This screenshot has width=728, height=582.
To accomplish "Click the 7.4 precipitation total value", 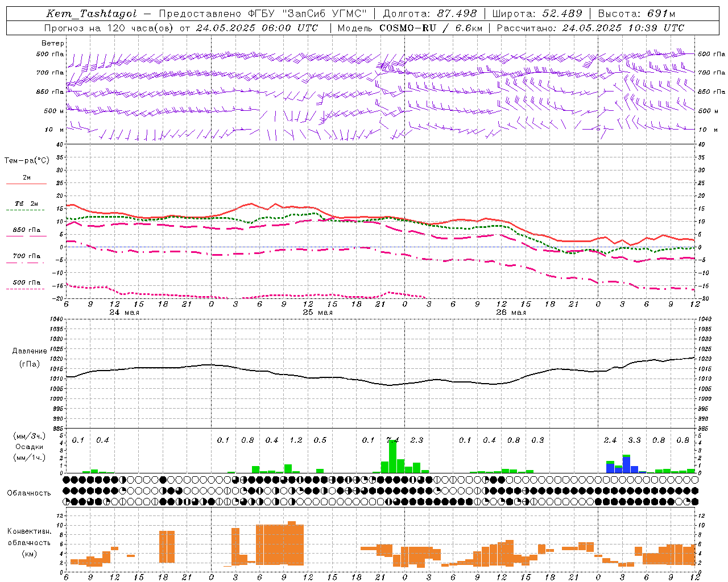I will point(392,440).
